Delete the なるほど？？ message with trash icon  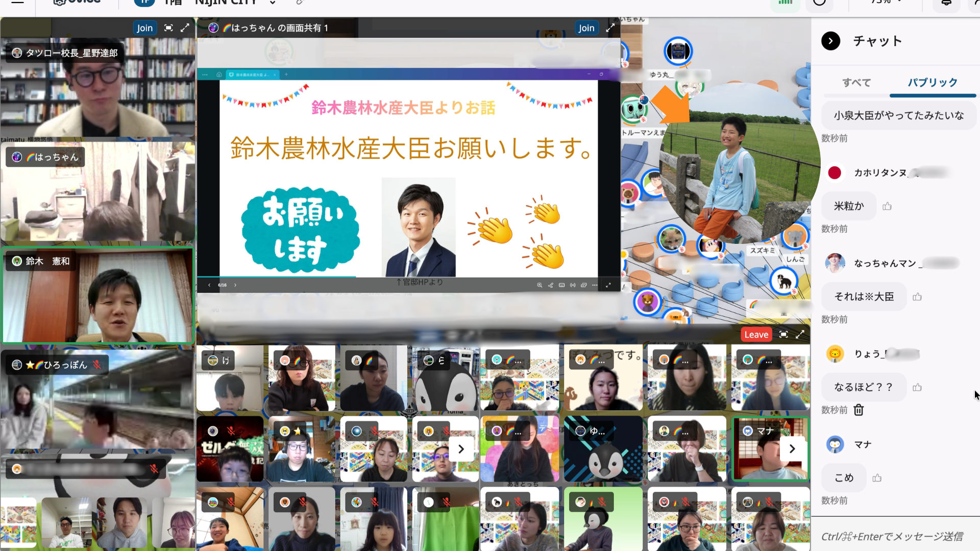[859, 410]
